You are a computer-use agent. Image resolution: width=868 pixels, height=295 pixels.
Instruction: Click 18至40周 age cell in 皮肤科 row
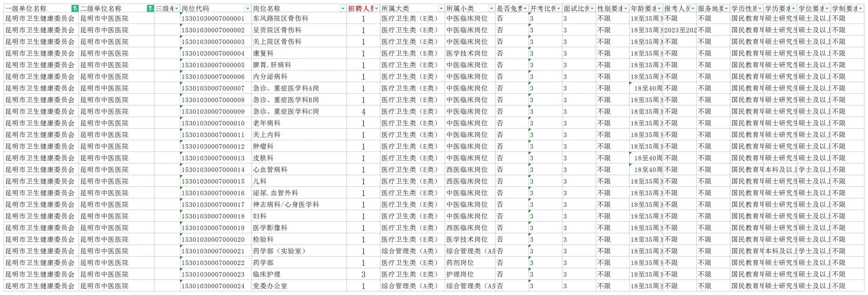[646, 158]
